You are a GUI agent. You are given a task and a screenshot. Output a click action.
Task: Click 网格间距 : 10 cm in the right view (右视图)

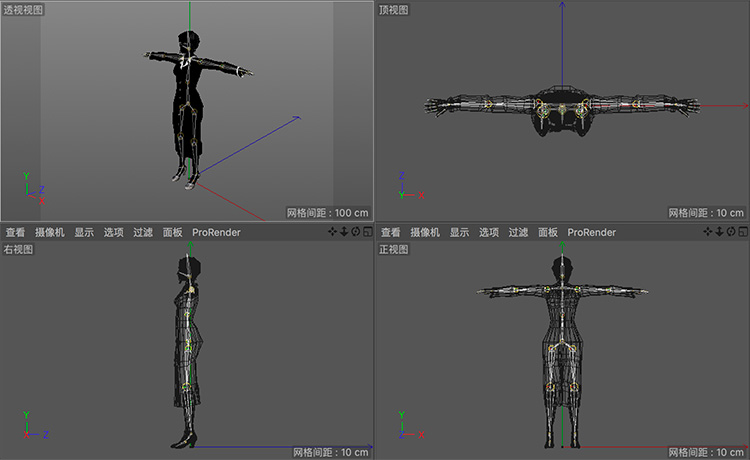[331, 452]
